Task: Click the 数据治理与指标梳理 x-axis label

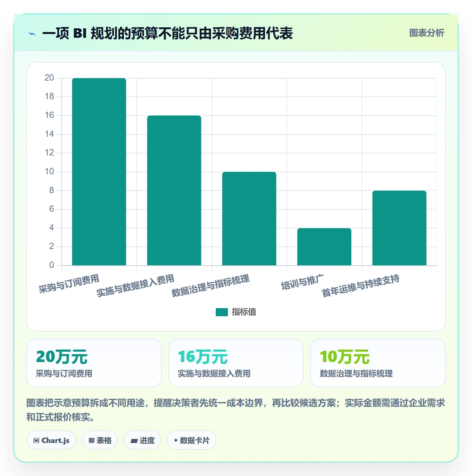Action: [211, 286]
